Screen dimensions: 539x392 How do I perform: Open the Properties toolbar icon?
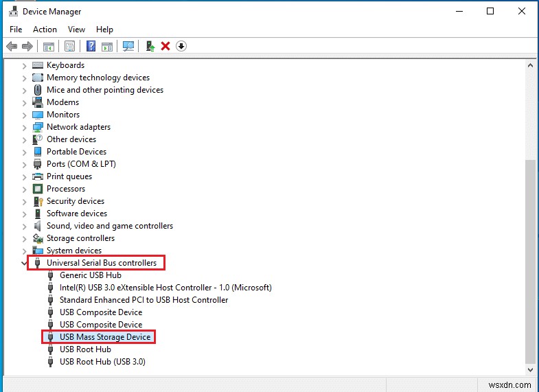tap(69, 46)
